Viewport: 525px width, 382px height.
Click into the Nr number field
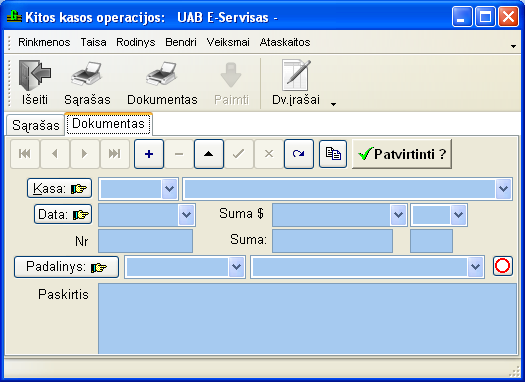(145, 241)
